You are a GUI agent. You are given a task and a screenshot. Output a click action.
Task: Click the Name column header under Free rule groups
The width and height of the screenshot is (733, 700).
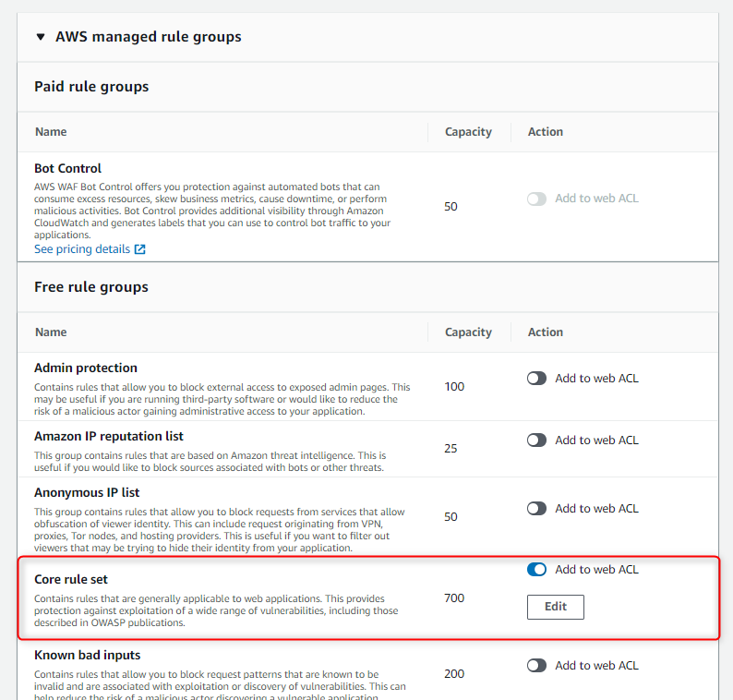[x=51, y=332]
